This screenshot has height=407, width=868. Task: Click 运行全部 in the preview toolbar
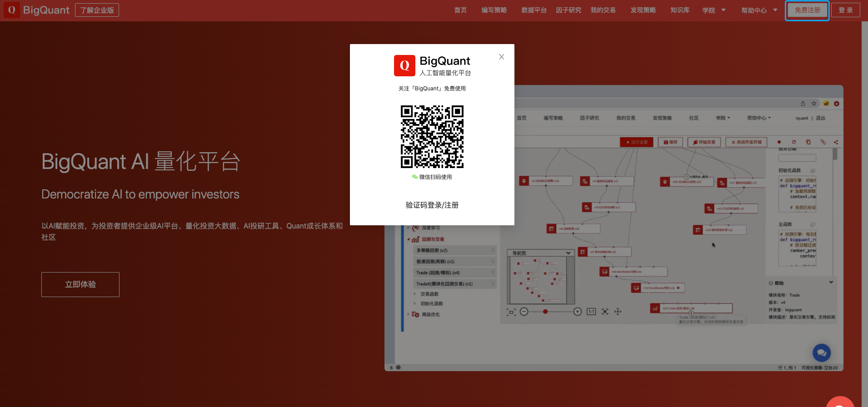[636, 142]
